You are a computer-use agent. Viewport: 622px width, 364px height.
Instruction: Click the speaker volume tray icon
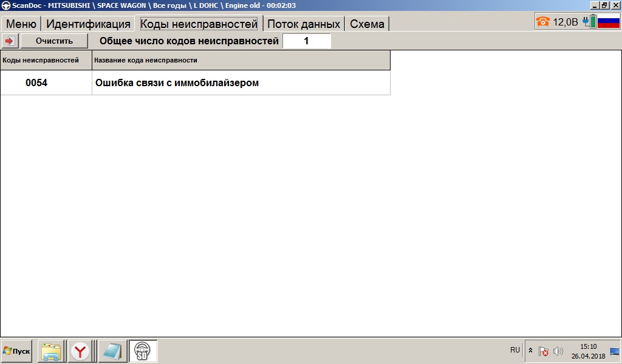click(558, 351)
